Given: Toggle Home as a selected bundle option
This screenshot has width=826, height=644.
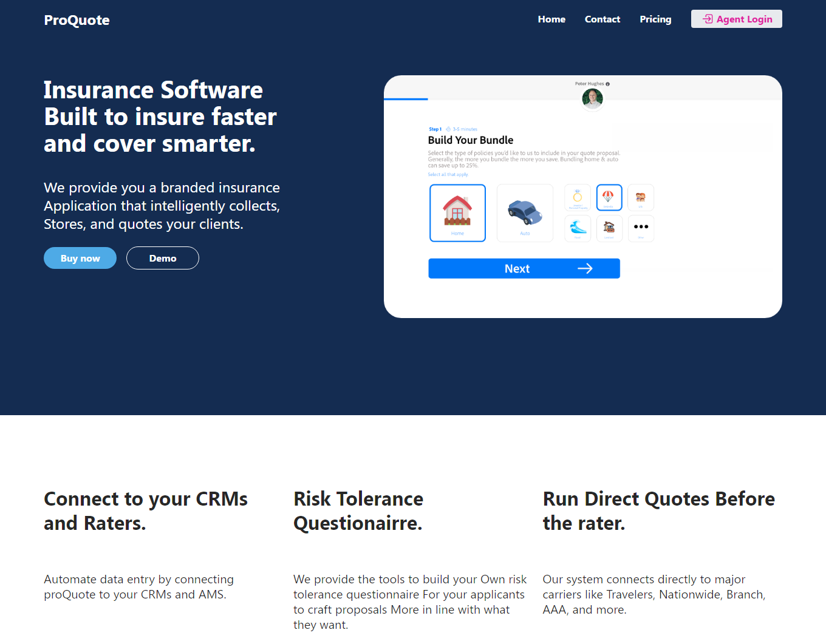Looking at the screenshot, I should [x=457, y=212].
